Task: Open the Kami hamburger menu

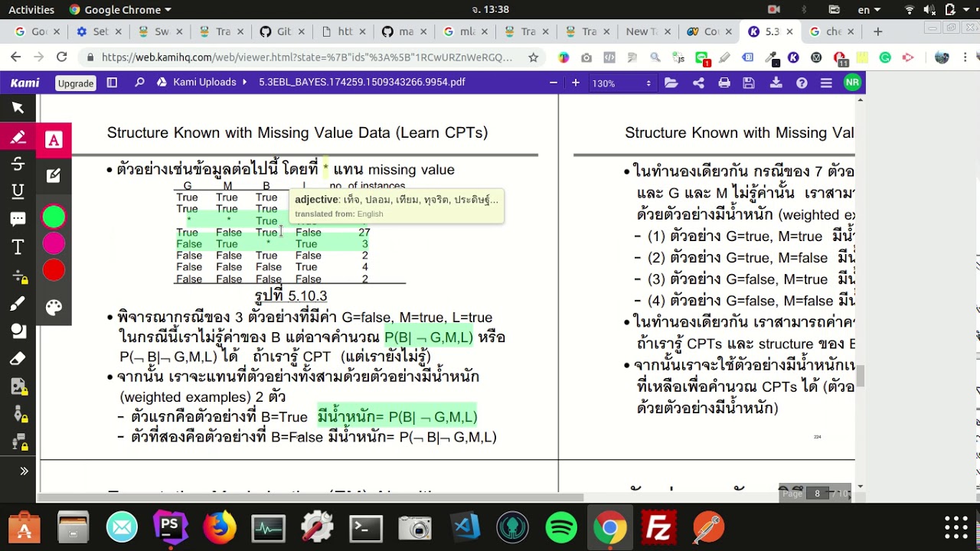Action: (x=826, y=83)
